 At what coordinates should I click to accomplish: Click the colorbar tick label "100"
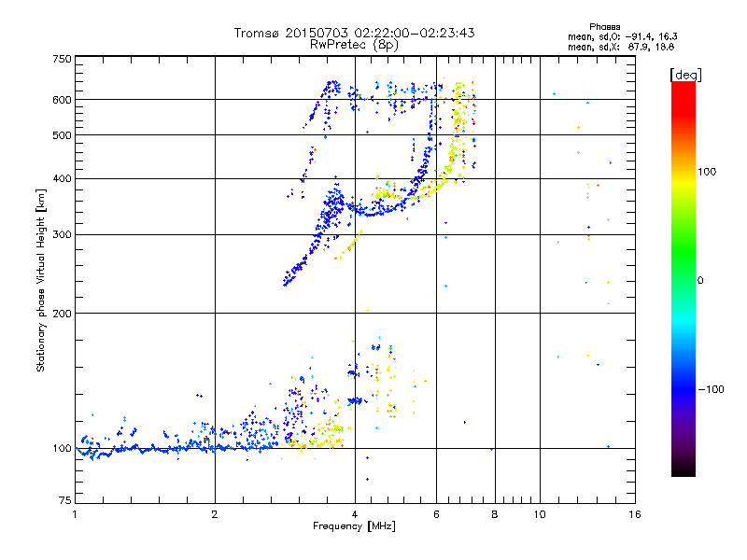coord(707,172)
